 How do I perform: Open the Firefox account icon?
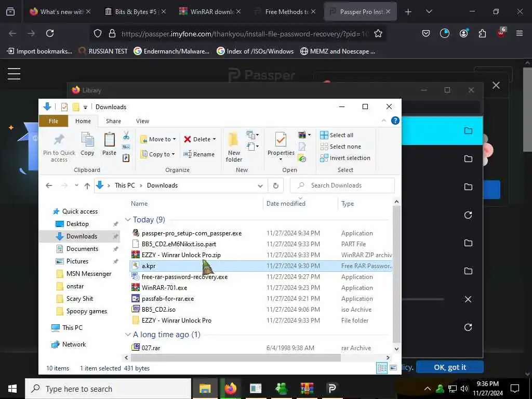(x=463, y=33)
